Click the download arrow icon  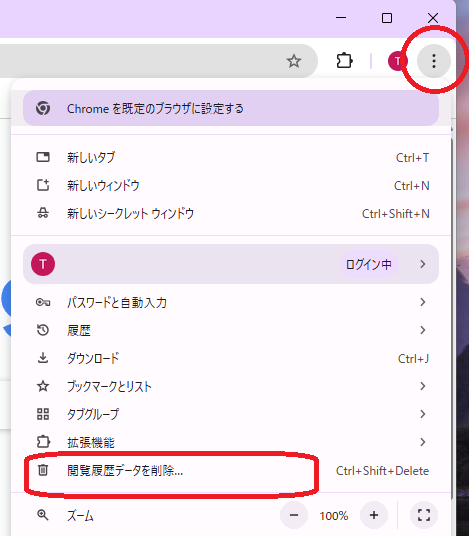tap(43, 358)
